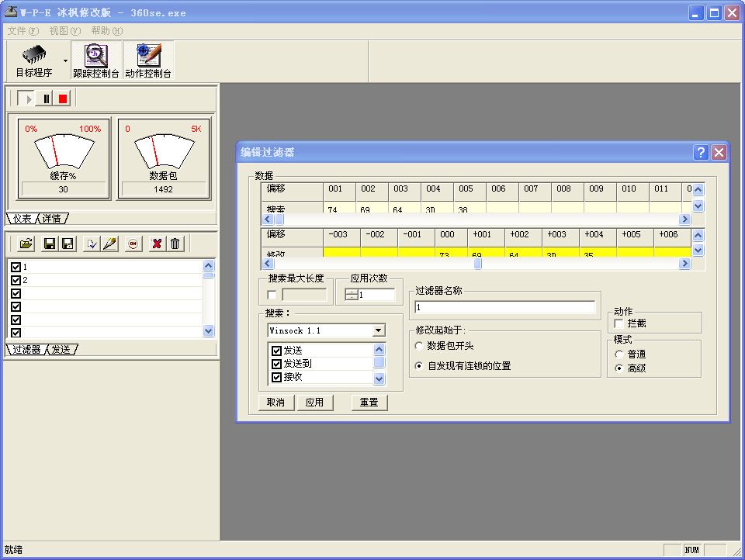Click right arrow of 搜索 grid horizontal scrollbar
Image resolution: width=745 pixels, height=560 pixels.
click(684, 219)
